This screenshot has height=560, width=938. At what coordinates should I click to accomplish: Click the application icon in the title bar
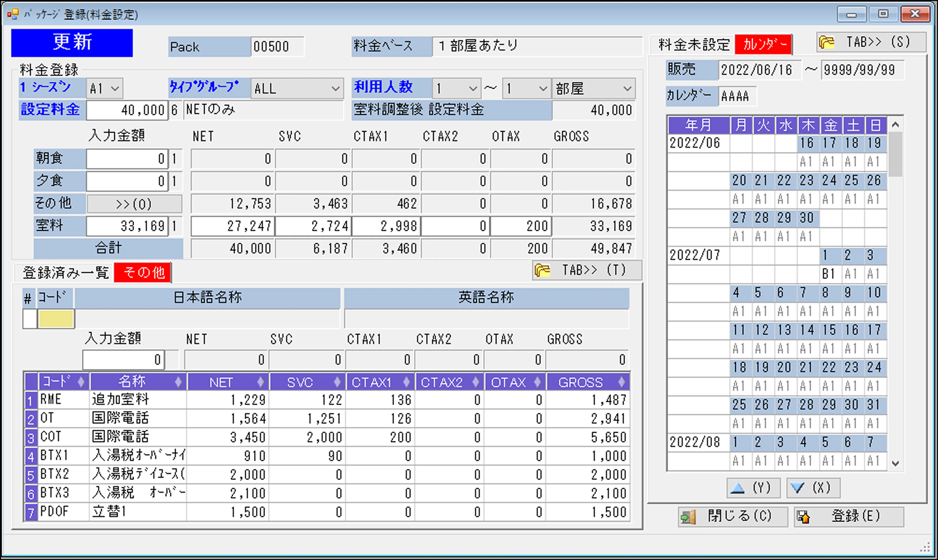tap(13, 14)
